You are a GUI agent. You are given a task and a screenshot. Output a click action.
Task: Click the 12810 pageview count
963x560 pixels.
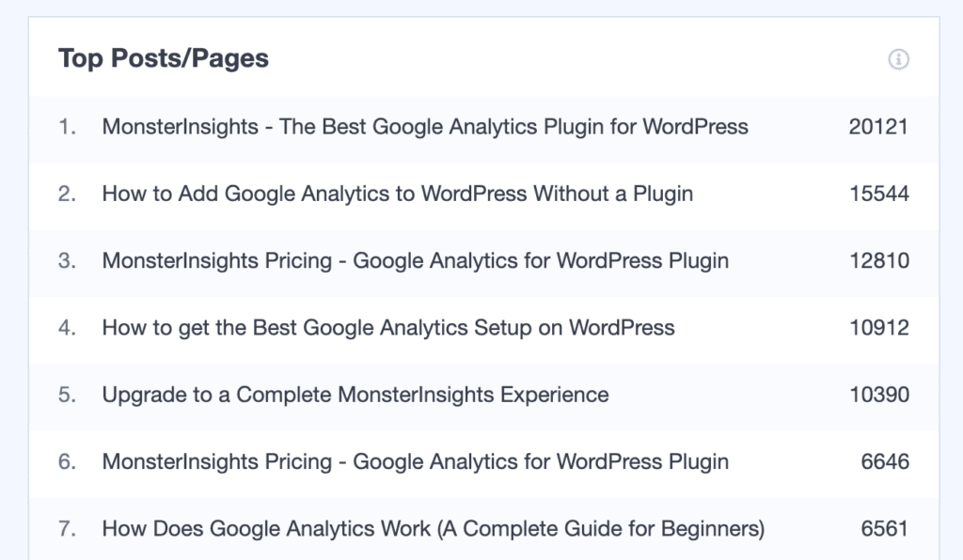(879, 260)
